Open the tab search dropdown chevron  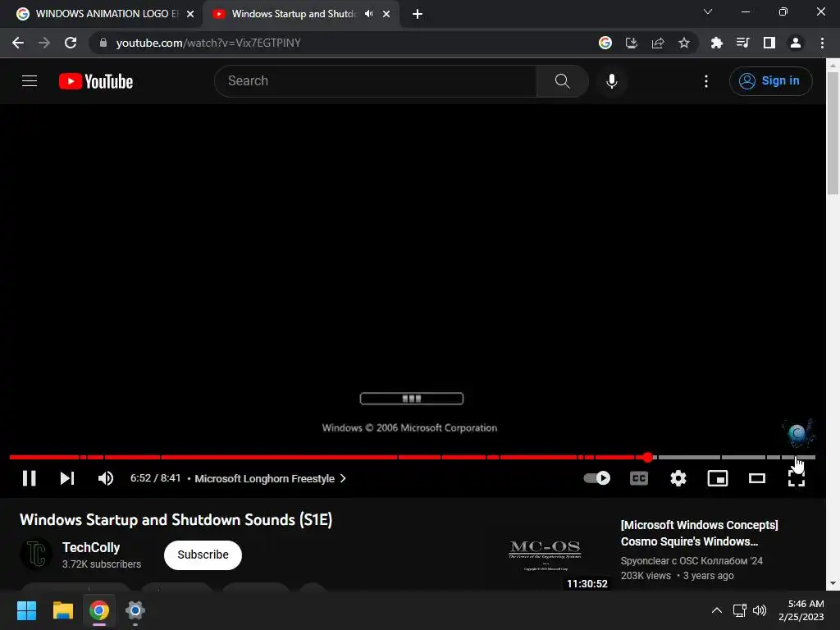(708, 11)
